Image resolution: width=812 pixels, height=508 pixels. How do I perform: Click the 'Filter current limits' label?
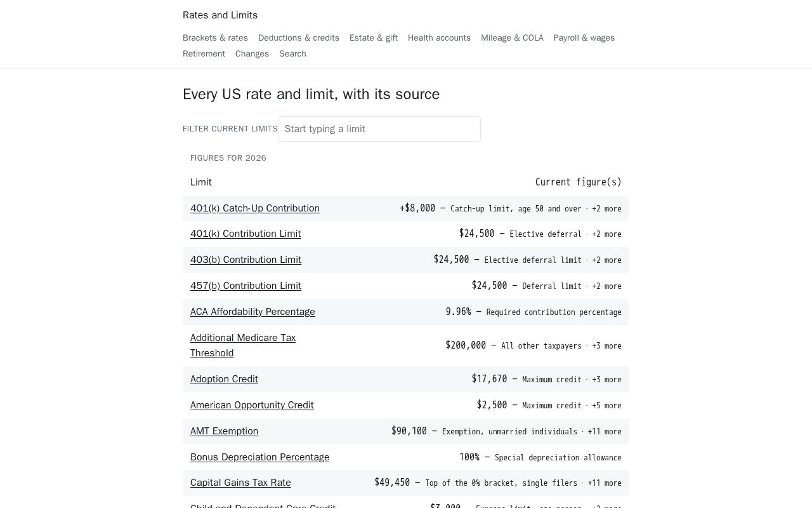tap(230, 129)
